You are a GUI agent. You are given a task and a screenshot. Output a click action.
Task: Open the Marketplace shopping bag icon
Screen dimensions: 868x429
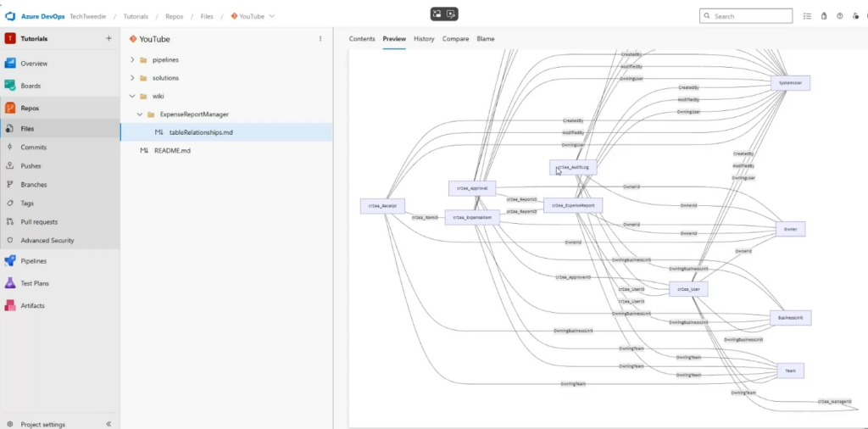(x=823, y=16)
